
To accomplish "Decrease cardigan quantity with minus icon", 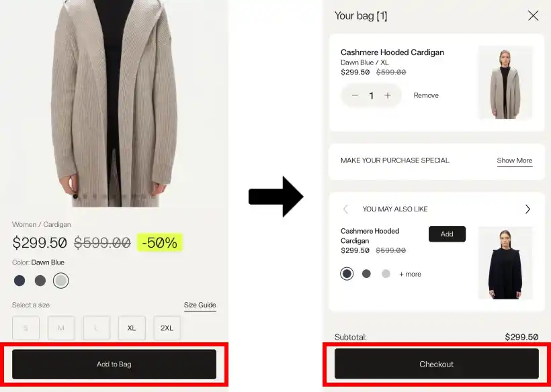I will (355, 95).
